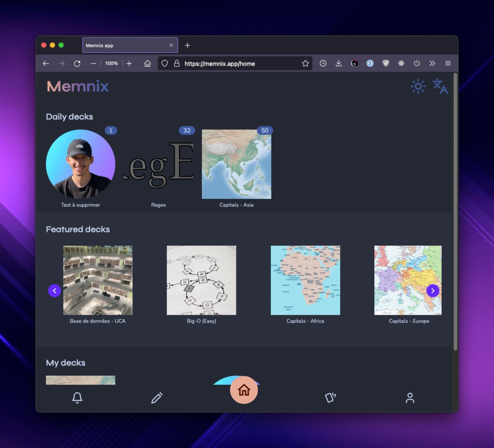View tracking protection shield icon
Screen dimensions: 494x448
(x=165, y=63)
